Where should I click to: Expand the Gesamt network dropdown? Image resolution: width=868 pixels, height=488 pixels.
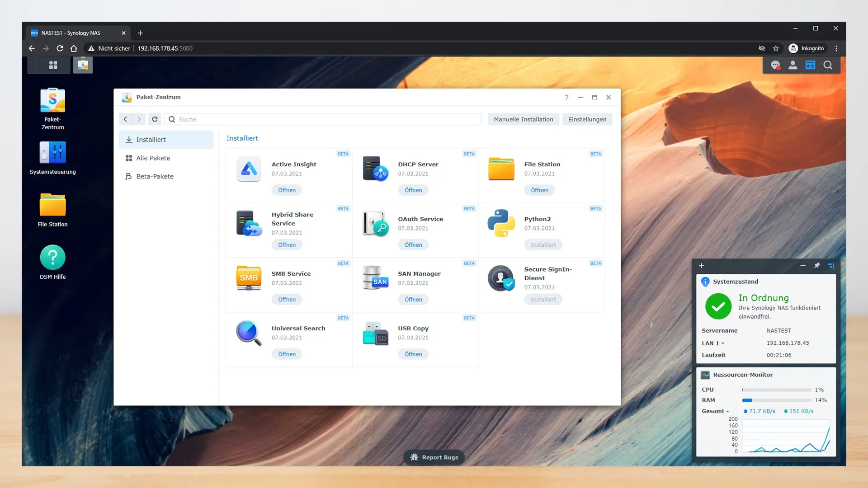pos(715,411)
